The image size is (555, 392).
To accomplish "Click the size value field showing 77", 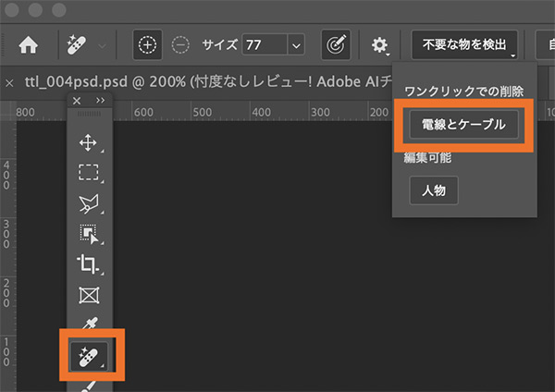I will click(x=263, y=44).
